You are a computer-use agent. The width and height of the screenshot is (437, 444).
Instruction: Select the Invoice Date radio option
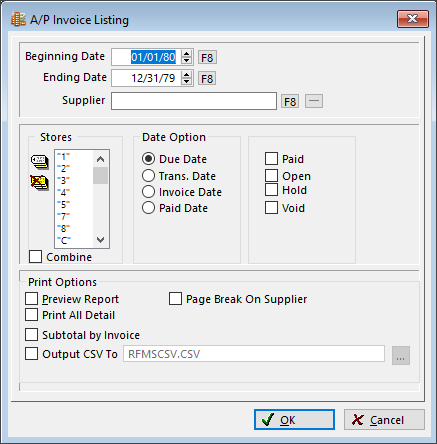[x=148, y=192]
